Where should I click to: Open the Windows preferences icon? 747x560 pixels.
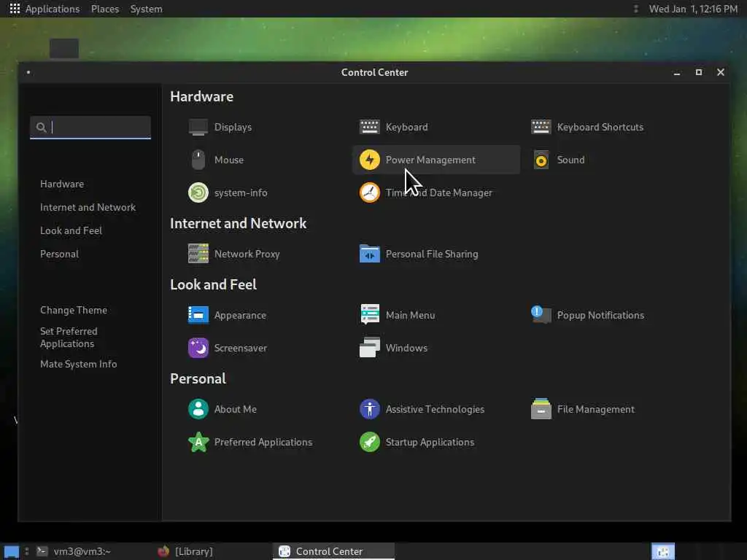coord(369,348)
